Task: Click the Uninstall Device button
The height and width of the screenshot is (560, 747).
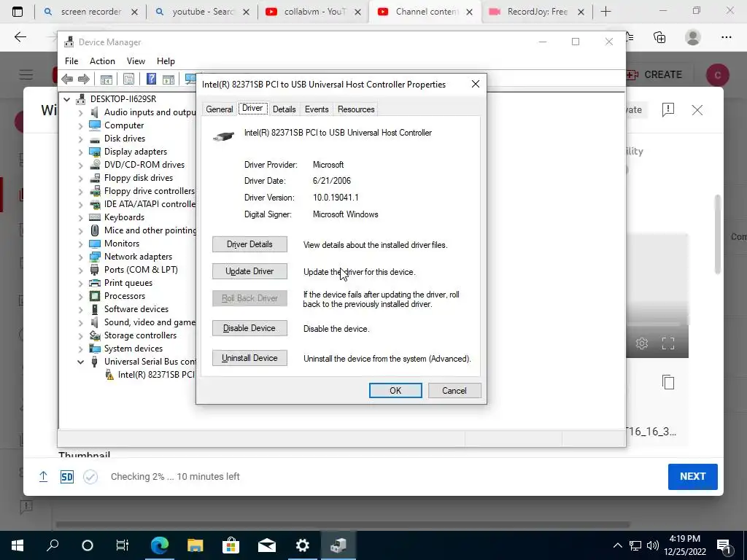Action: pyautogui.click(x=249, y=358)
